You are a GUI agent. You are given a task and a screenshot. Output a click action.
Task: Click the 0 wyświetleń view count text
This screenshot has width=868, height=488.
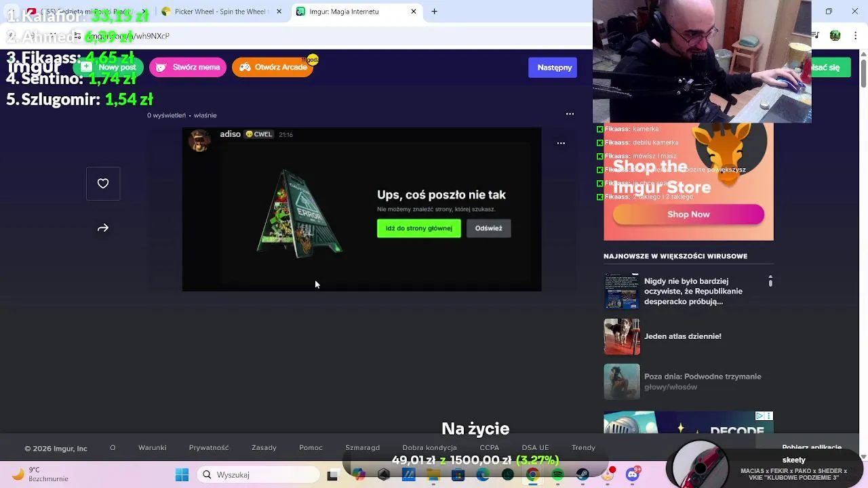click(x=166, y=115)
